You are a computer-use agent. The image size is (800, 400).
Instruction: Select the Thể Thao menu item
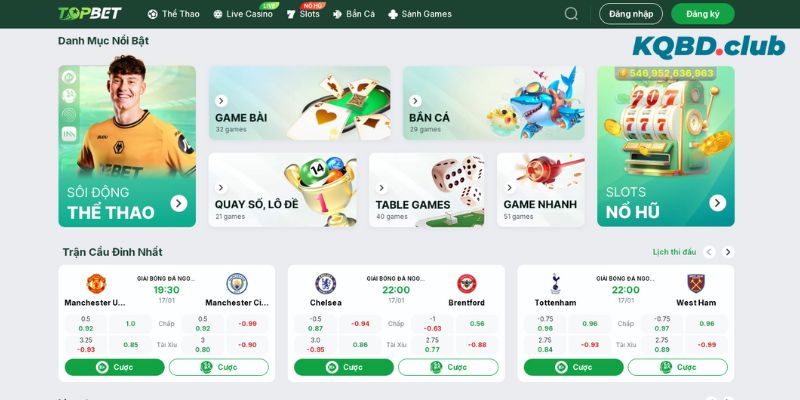coord(173,14)
